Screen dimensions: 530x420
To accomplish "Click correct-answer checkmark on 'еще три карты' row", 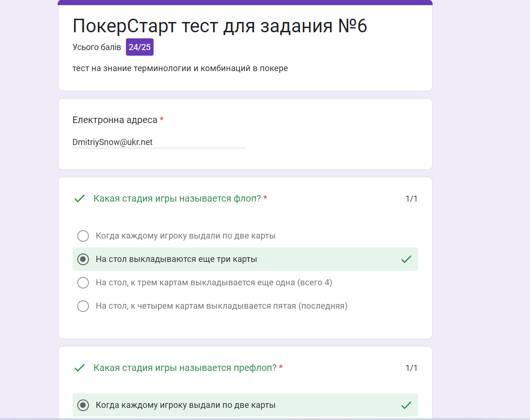I will click(406, 259).
